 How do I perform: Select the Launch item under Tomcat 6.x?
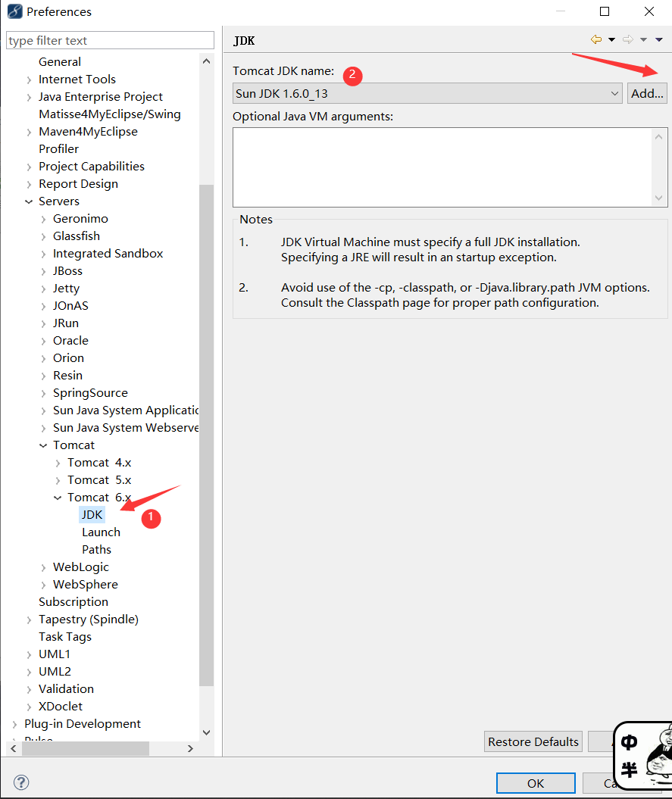click(101, 532)
